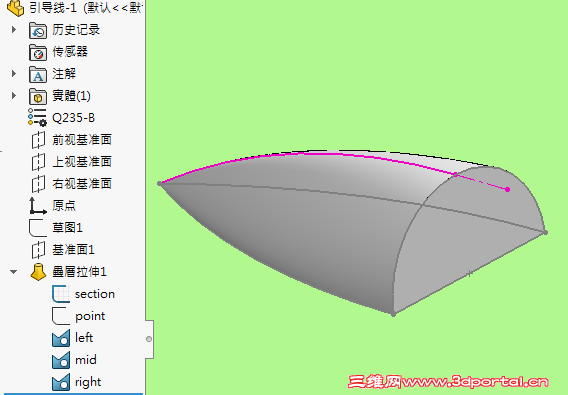Viewport: 568px width, 395px height.
Task: Select the 注解 label
Action: [64, 74]
